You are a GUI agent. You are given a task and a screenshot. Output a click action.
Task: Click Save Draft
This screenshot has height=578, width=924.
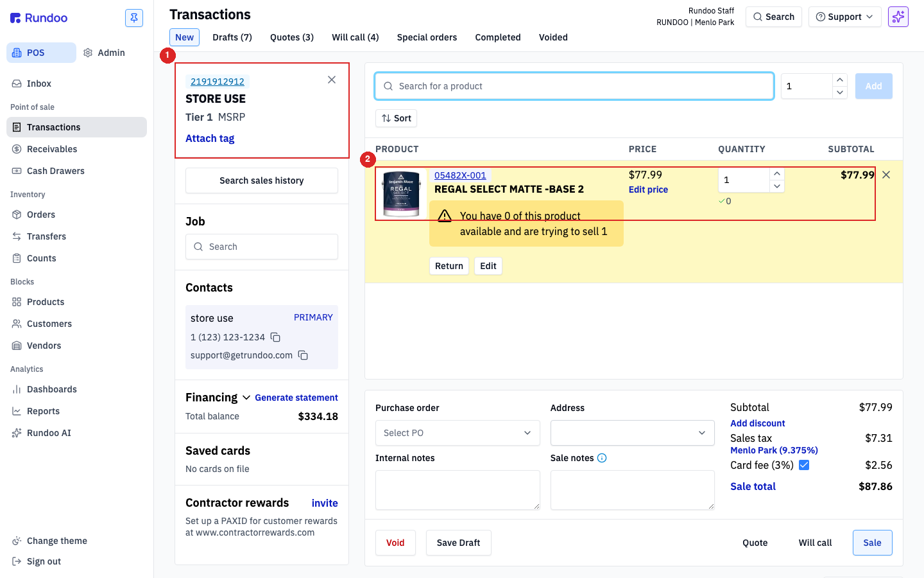pos(458,543)
